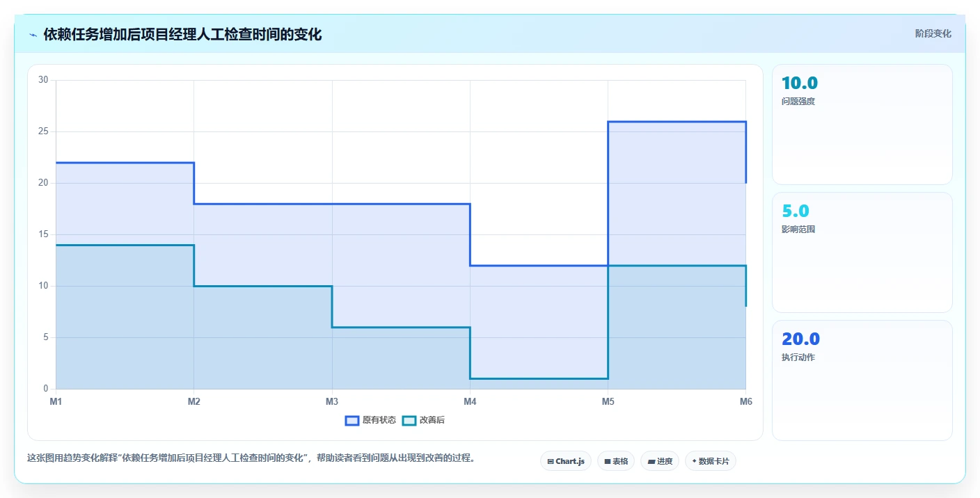Click the 15 y-axis tick label
Image resolution: width=980 pixels, height=498 pixels.
[43, 234]
